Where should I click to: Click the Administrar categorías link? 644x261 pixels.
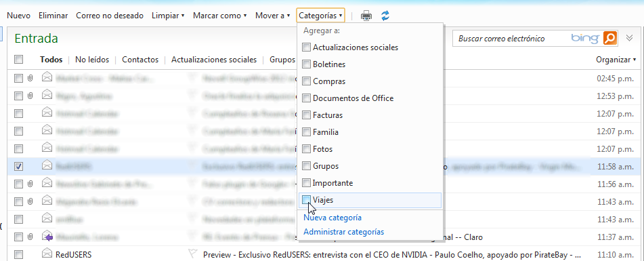point(344,232)
